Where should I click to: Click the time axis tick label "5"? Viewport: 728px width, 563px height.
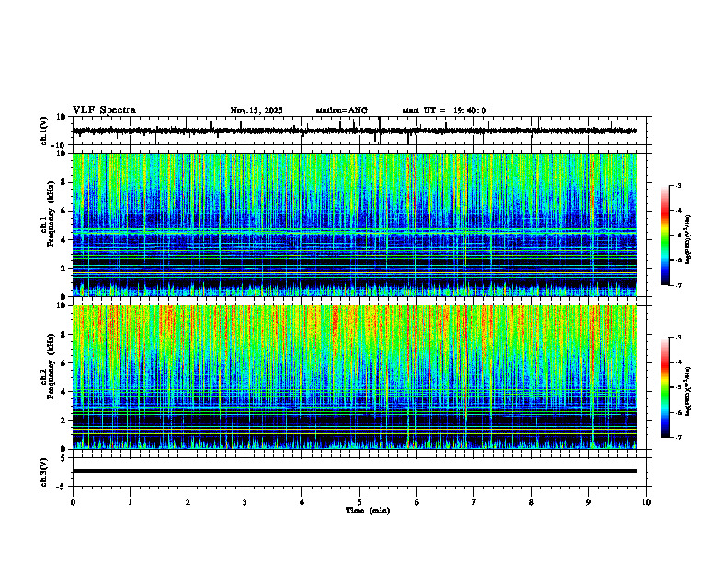(x=359, y=502)
